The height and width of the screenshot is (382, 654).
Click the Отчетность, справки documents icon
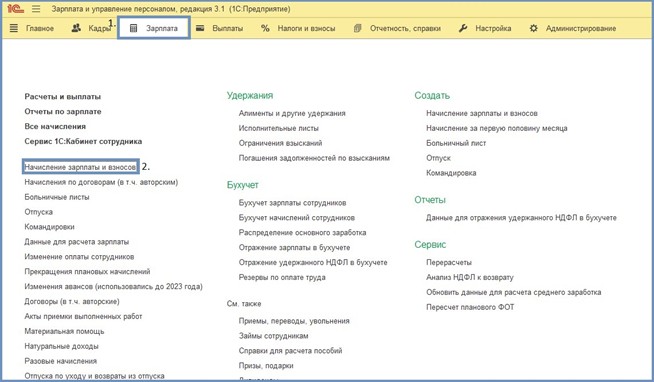pos(357,28)
